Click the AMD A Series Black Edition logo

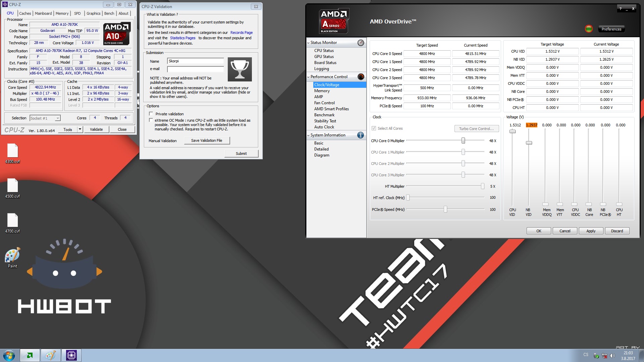[333, 21]
